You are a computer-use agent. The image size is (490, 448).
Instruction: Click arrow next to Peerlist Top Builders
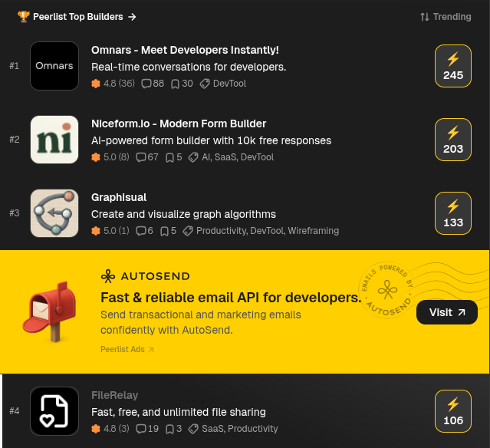132,17
